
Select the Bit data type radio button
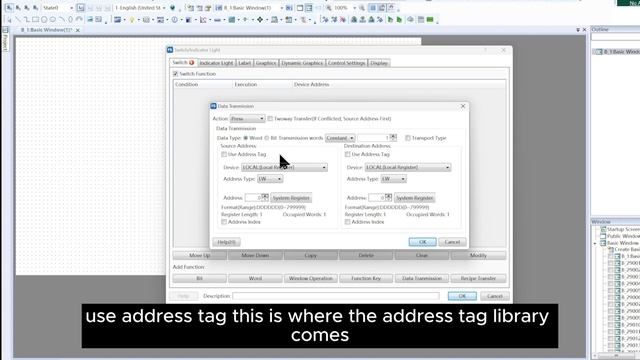click(x=267, y=138)
